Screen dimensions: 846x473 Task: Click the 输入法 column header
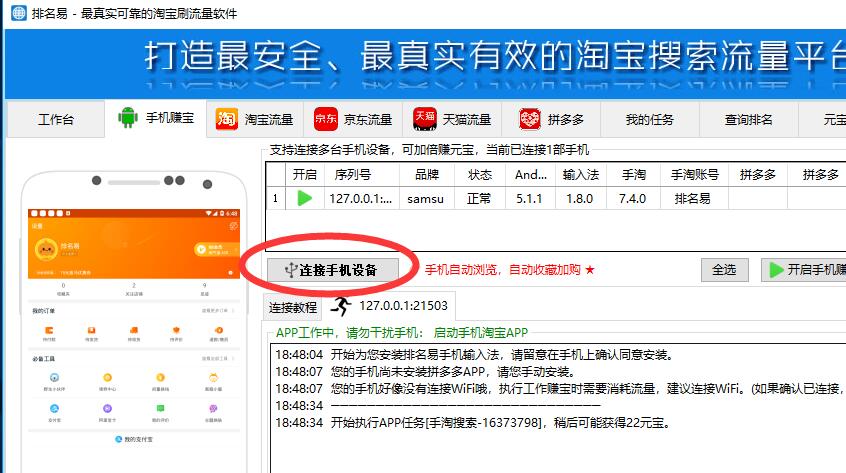pyautogui.click(x=581, y=175)
